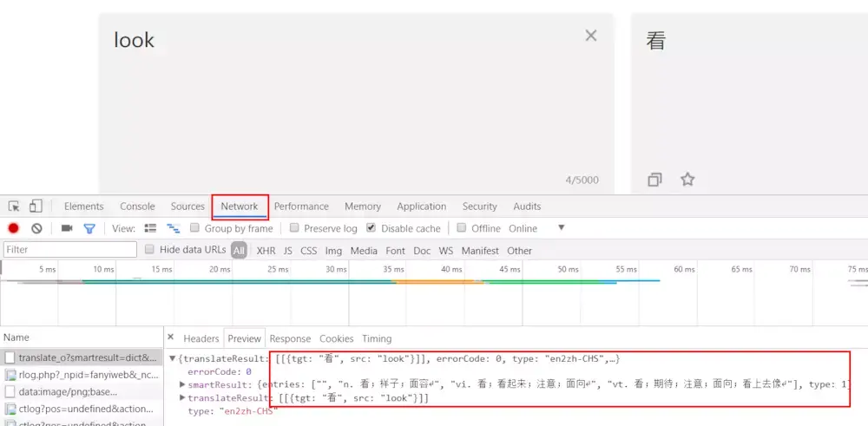Viewport: 868px width, 426px height.
Task: Filter requests by Manifest
Action: point(480,251)
